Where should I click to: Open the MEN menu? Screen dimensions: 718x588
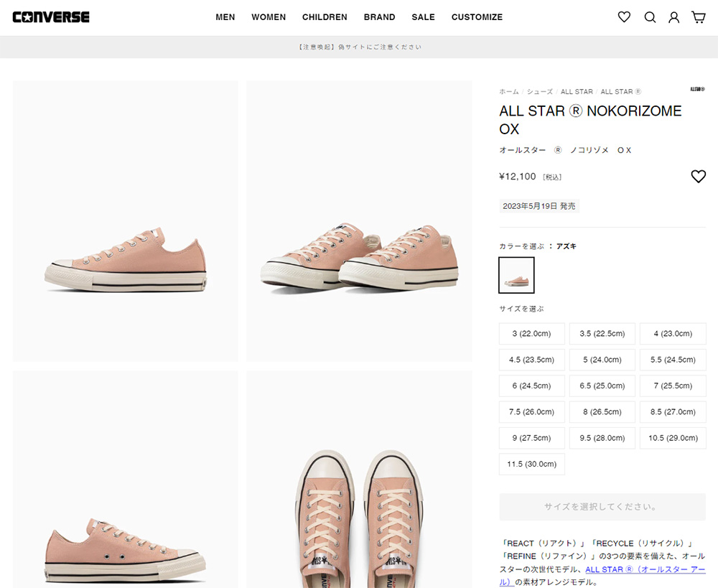pyautogui.click(x=225, y=17)
